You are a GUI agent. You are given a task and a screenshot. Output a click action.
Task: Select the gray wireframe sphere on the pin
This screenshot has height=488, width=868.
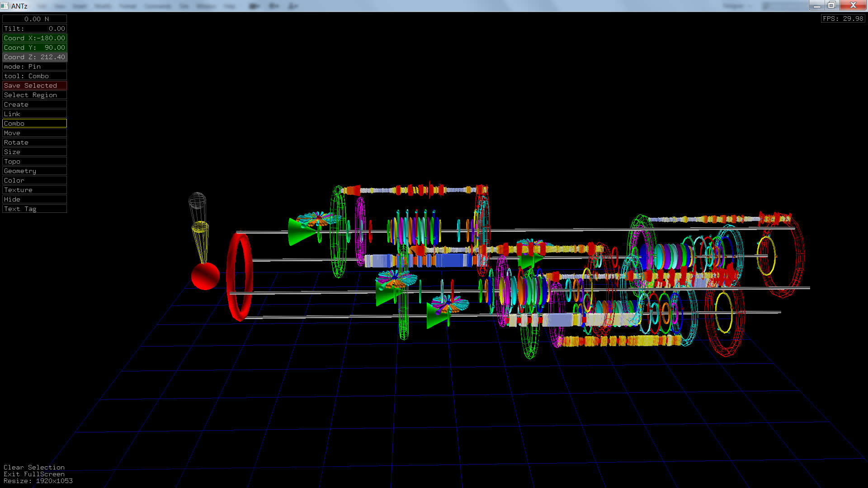(197, 201)
